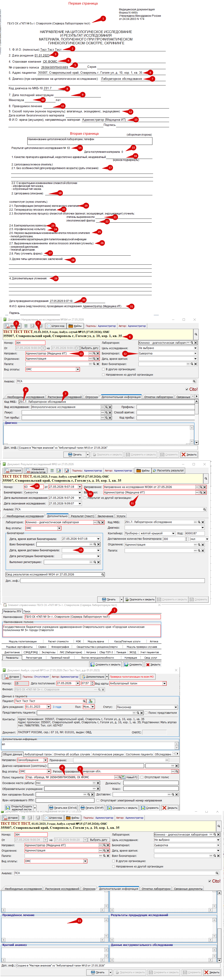Screen dimensions: 224x980
Task: Clear the Взял биоматериал field
Action: tap(98, 544)
